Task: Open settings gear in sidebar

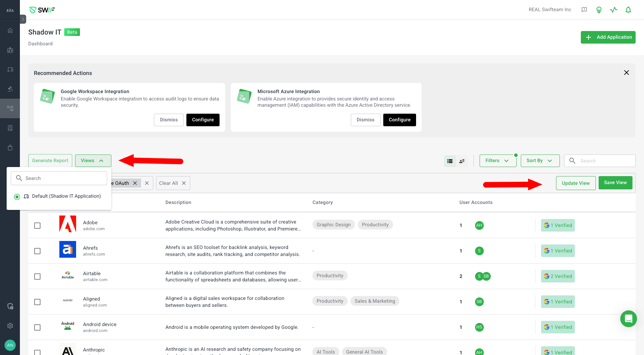Action: pos(10,325)
